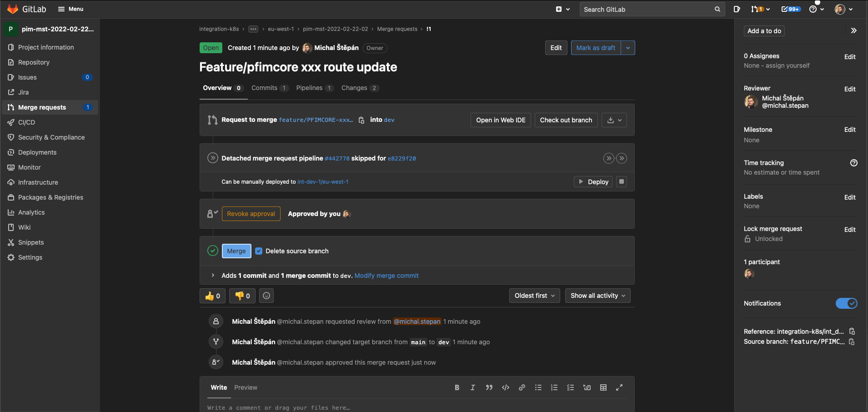
Task: Open the Menu dropdown
Action: point(70,9)
